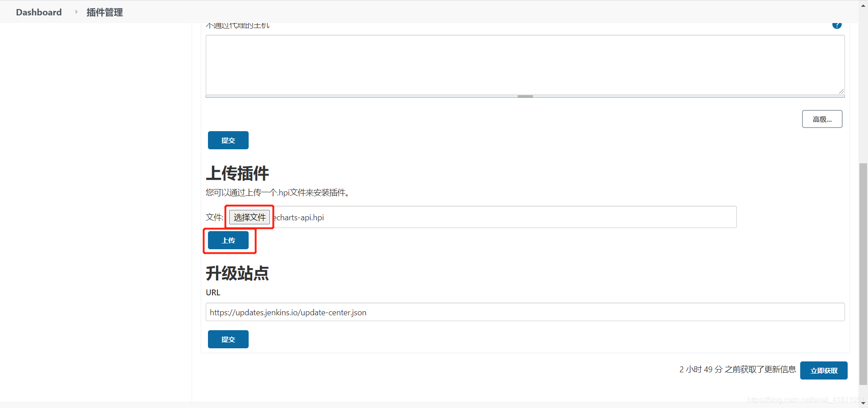Click the textarea corner resize grip
Image resolution: width=868 pixels, height=408 pixels.
(x=841, y=91)
